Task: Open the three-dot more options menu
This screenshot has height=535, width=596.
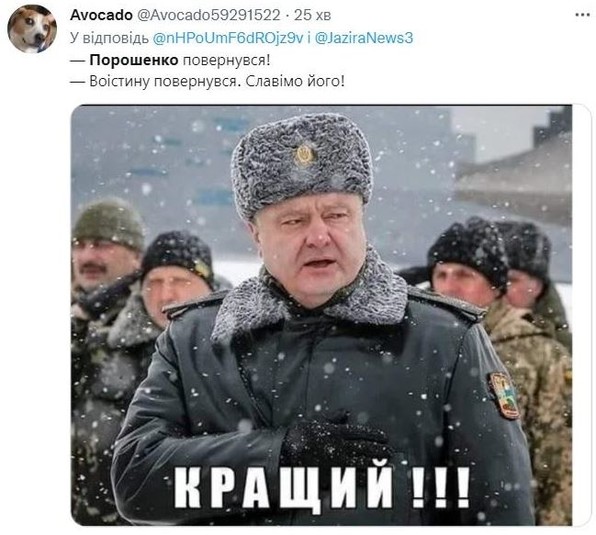Action: pyautogui.click(x=582, y=16)
